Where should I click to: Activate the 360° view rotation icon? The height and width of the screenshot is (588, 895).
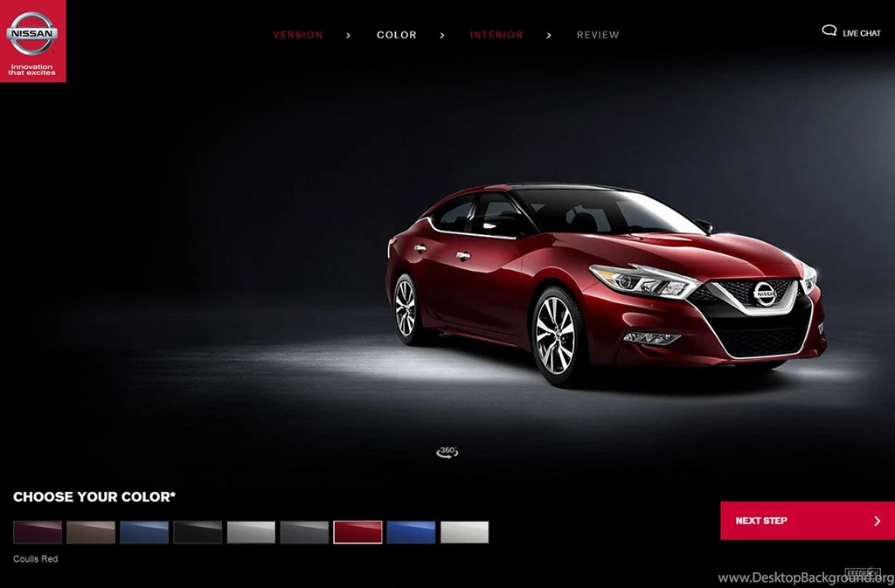447,451
